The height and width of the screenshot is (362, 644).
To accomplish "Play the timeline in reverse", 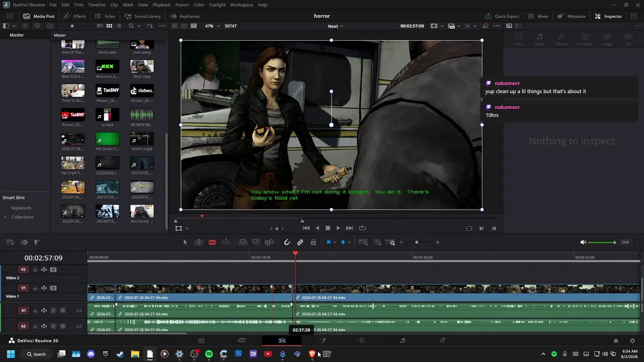I will click(317, 228).
